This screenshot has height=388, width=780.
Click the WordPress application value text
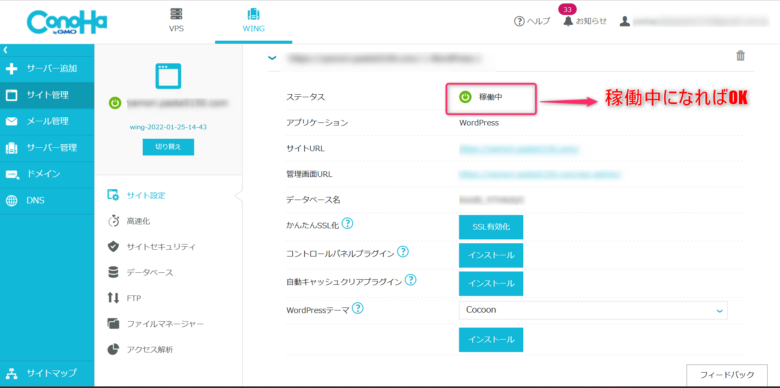[x=479, y=123]
